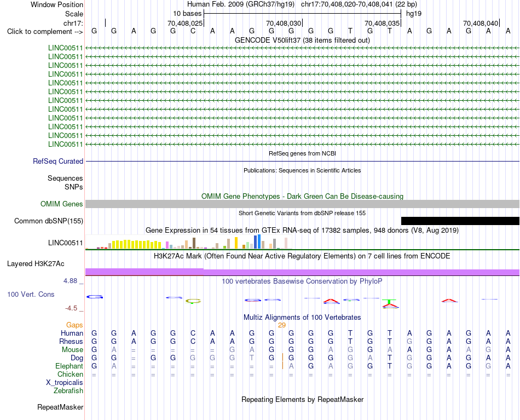
Task: Click the orange Gaps label
Action: point(74,325)
